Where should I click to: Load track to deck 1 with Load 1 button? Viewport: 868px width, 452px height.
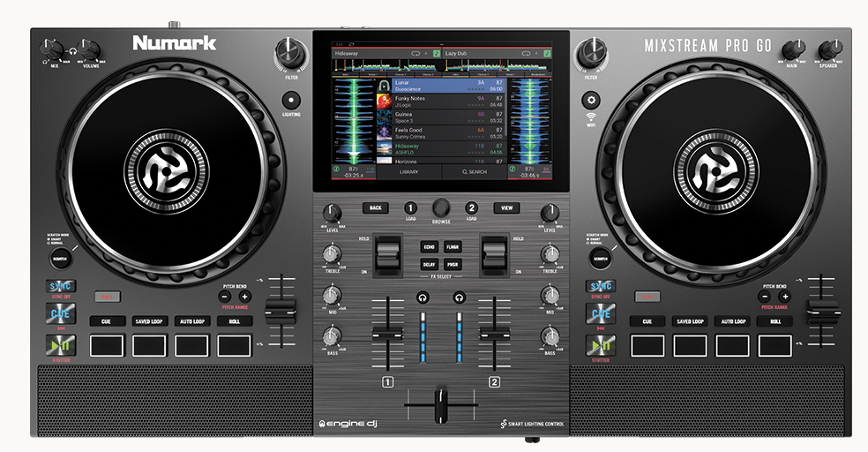pyautogui.click(x=410, y=207)
